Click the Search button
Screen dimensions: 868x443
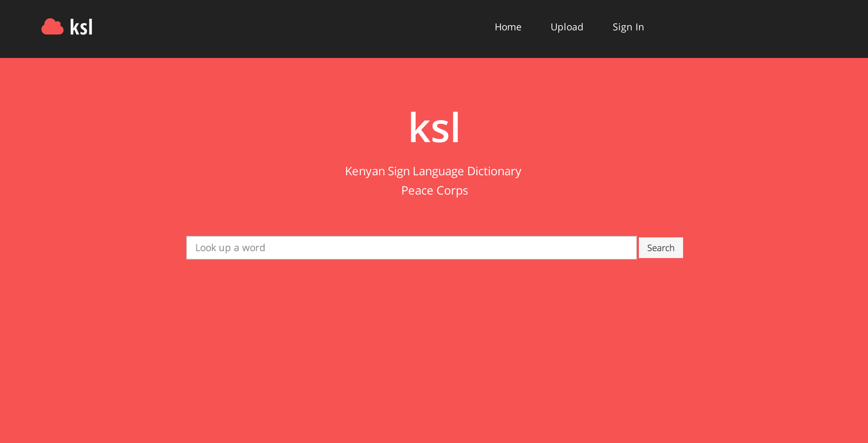661,248
